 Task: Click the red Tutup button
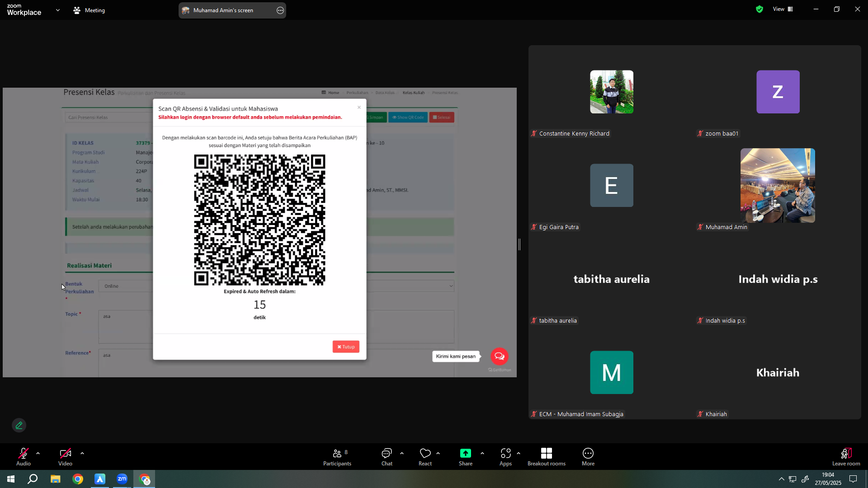(346, 347)
